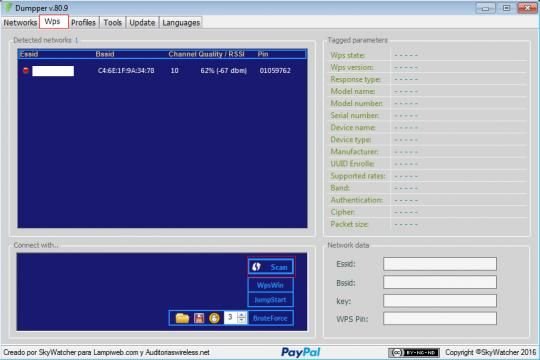Viewport: 540px width, 360px height.
Task: Open the Tools tab
Action: click(113, 23)
